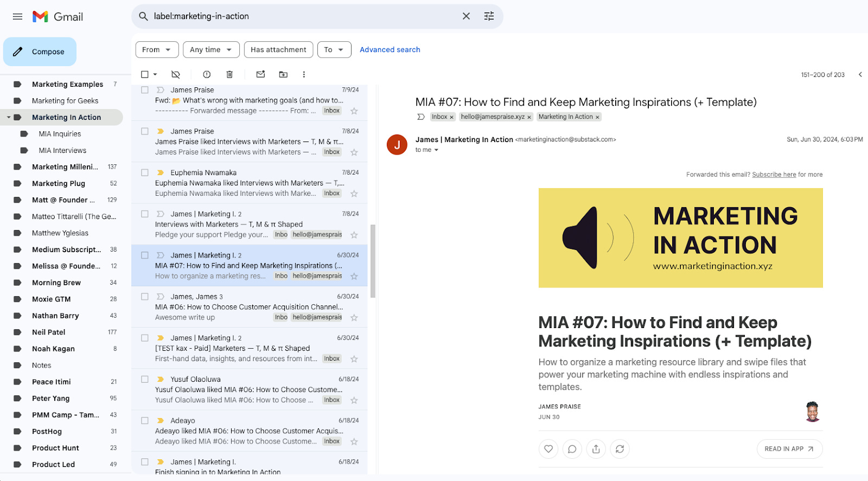Open the MIA Interviews sublabel

pos(62,150)
